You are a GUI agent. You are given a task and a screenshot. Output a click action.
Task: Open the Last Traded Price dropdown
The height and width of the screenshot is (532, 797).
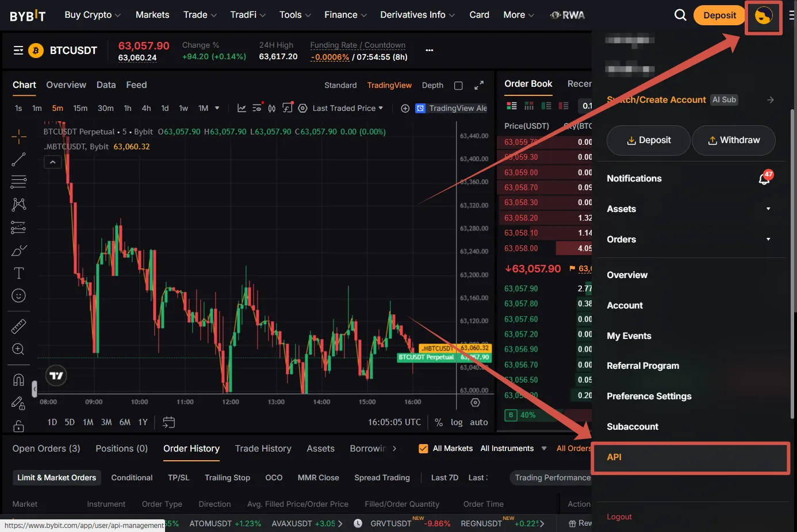point(348,108)
